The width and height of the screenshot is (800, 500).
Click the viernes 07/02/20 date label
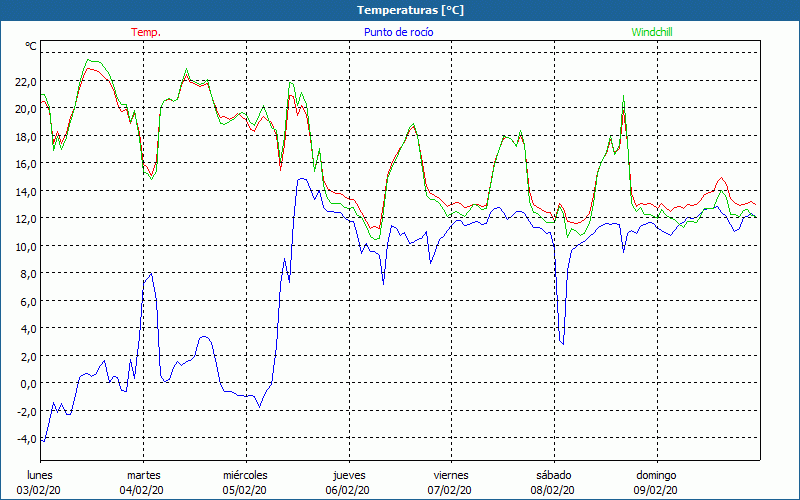[x=451, y=482]
